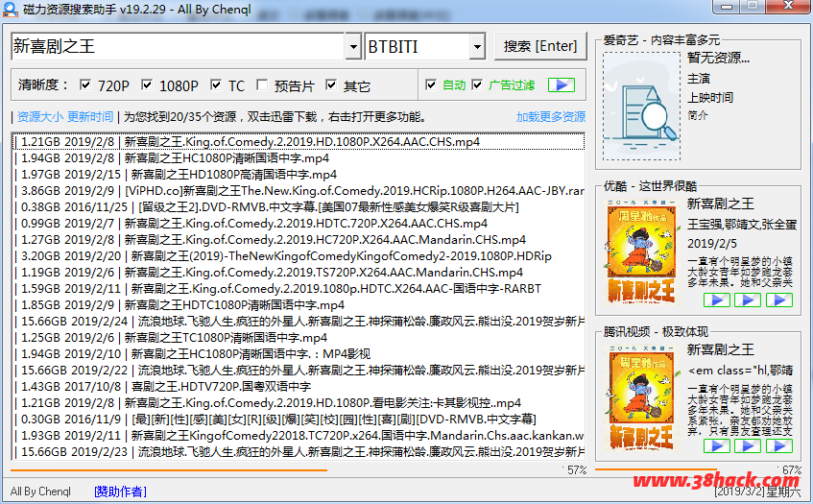
Task: Select the 1.94GB 2019/2/8 HC1080P清晰国语中字 result
Action: tap(299, 158)
